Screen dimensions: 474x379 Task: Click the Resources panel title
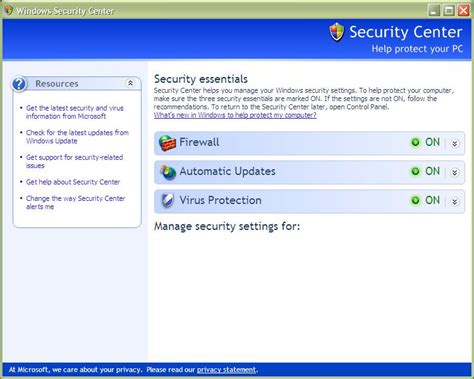point(57,84)
